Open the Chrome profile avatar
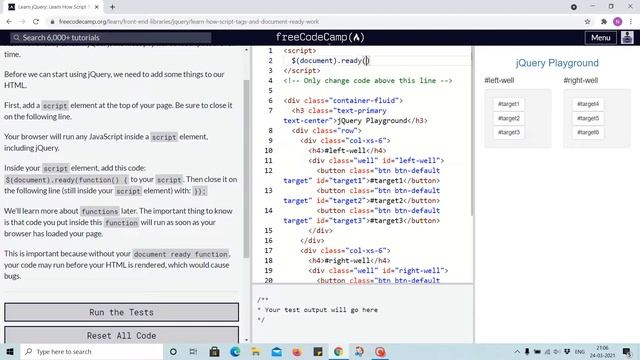Viewport: 640px width, 360px height. [x=618, y=22]
